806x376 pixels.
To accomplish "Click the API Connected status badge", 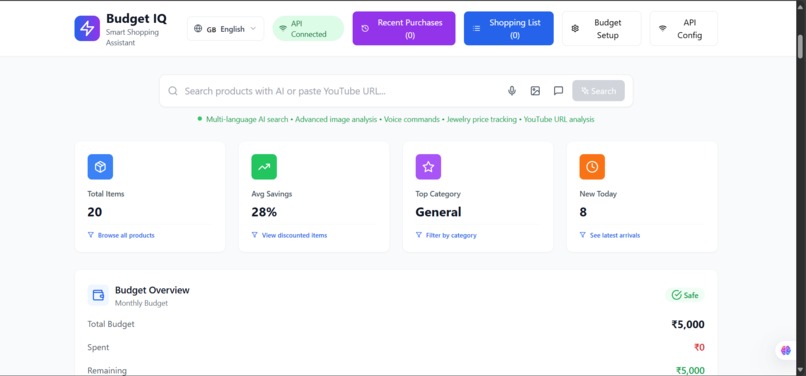I will point(308,29).
